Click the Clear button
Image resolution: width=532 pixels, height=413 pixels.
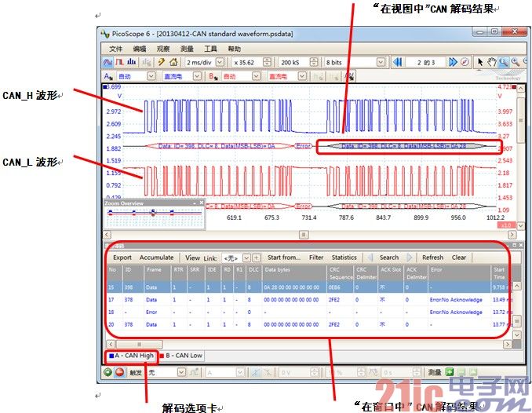(x=459, y=258)
